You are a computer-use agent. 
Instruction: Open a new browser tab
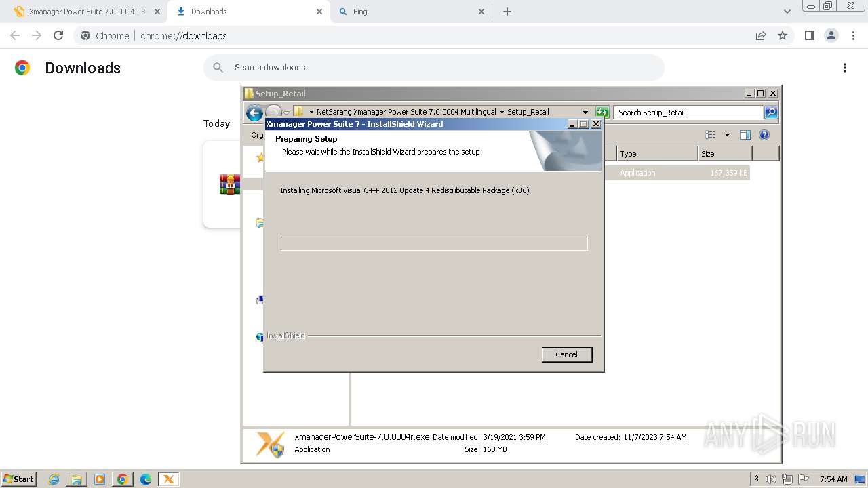coord(507,12)
